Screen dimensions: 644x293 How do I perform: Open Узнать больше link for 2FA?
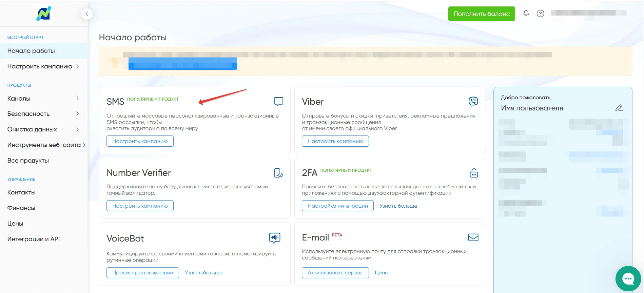click(x=398, y=206)
